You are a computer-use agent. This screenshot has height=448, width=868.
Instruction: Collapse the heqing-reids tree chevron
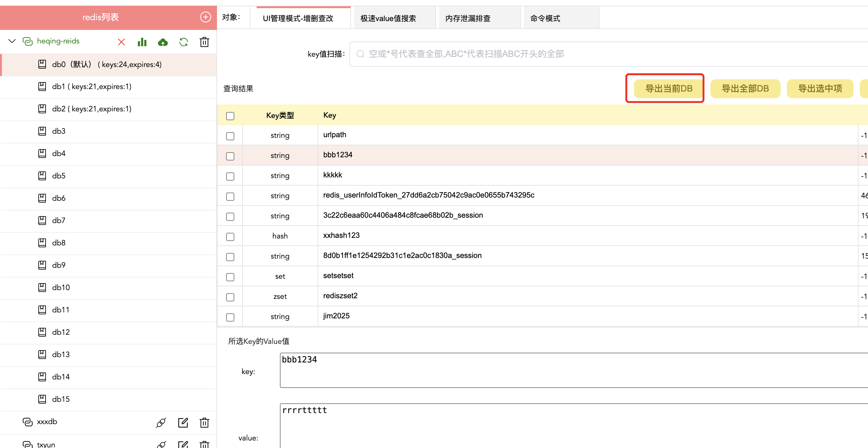[12, 41]
